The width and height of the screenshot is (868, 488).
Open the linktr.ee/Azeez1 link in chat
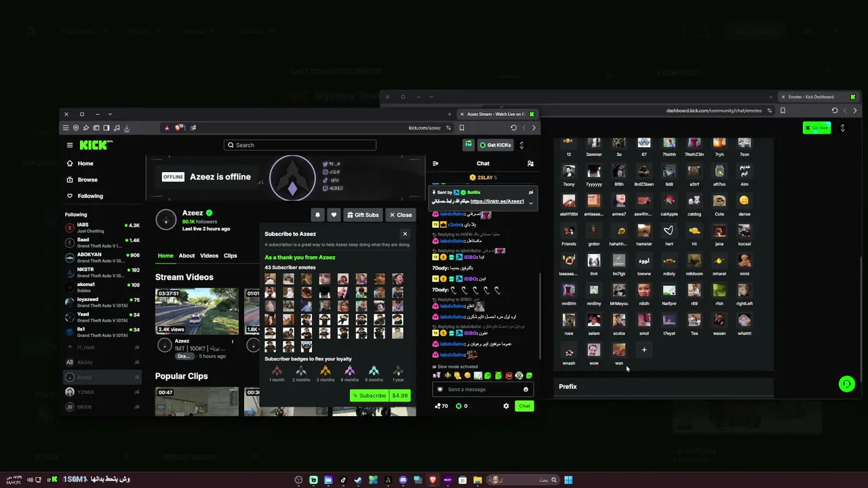(497, 201)
